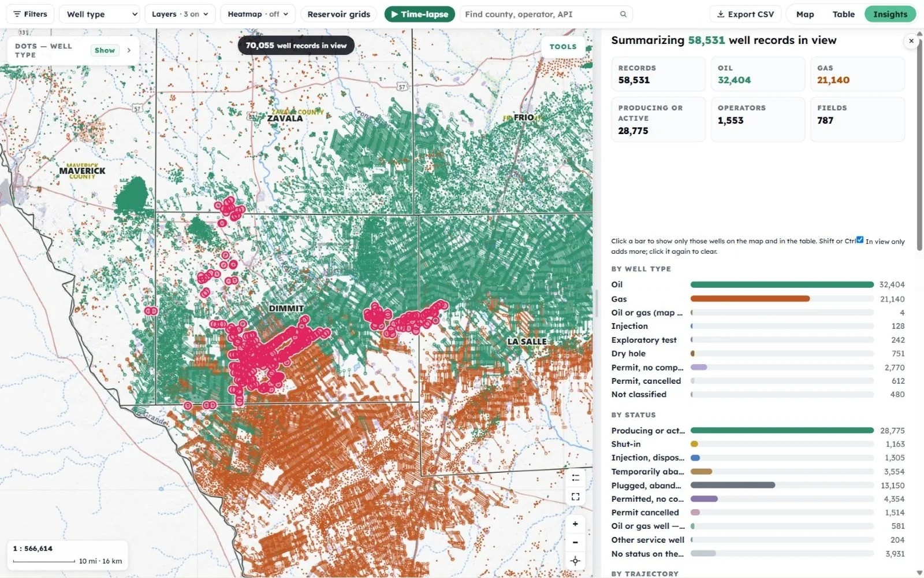
Task: Expand the Dots well type chevron
Action: tap(129, 50)
